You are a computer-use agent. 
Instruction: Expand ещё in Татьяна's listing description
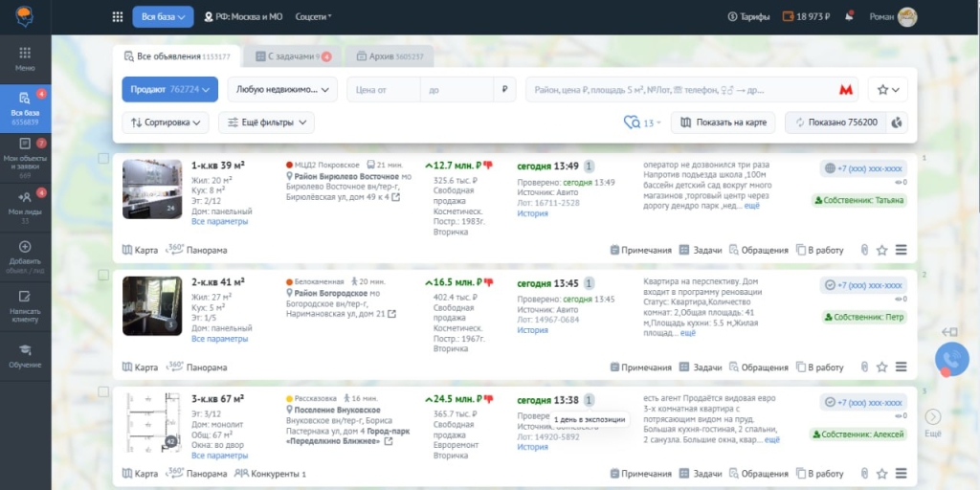pos(752,206)
